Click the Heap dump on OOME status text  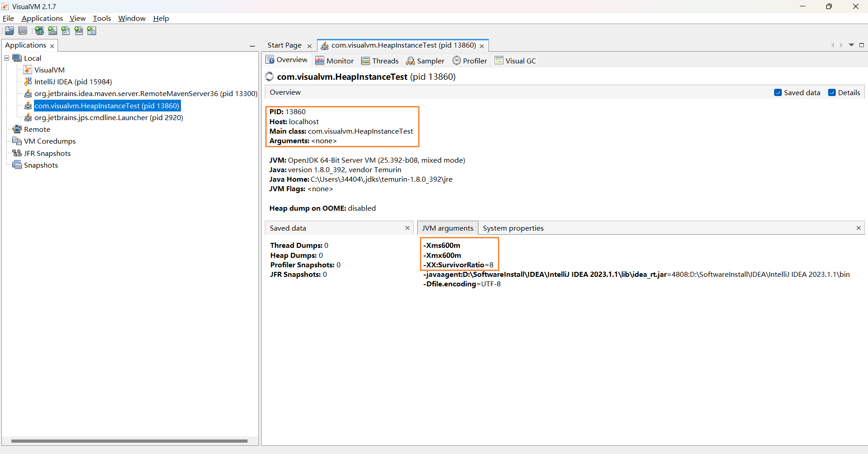(322, 208)
